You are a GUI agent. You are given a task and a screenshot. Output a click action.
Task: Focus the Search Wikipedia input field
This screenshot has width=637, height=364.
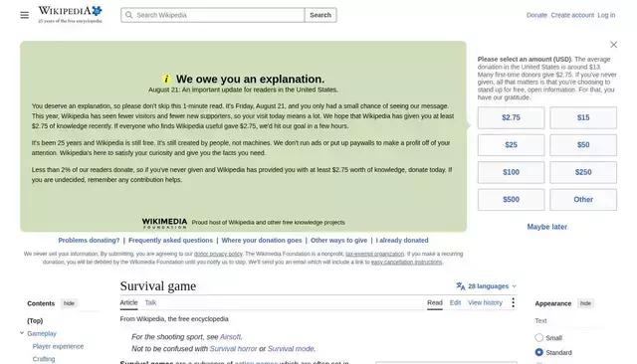point(212,15)
